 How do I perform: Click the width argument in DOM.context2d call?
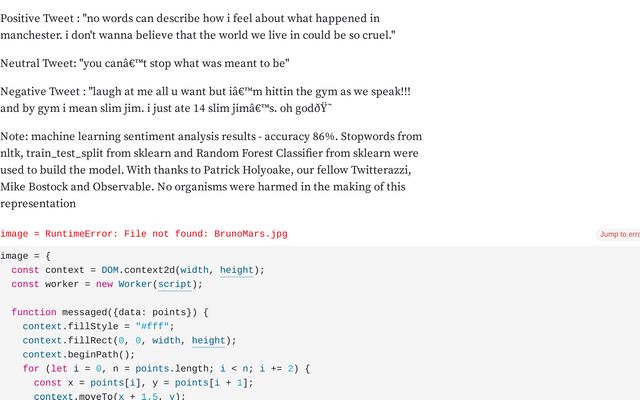194,270
